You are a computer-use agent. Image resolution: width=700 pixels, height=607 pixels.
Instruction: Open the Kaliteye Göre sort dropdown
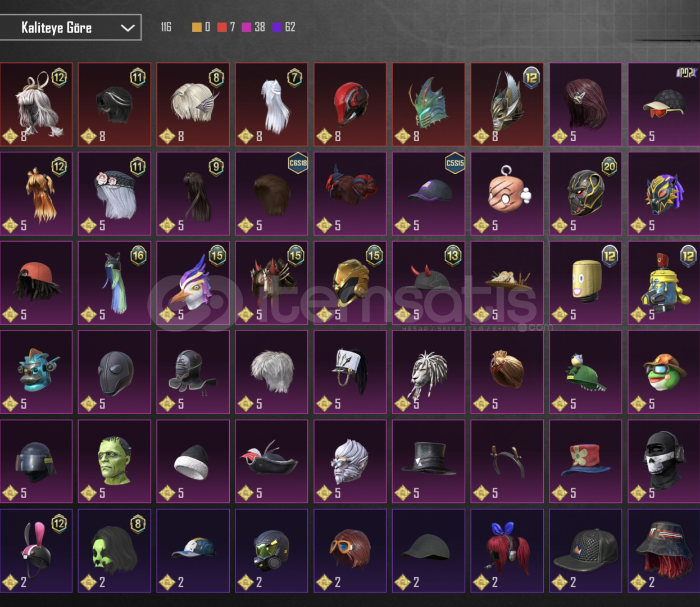pos(70,28)
